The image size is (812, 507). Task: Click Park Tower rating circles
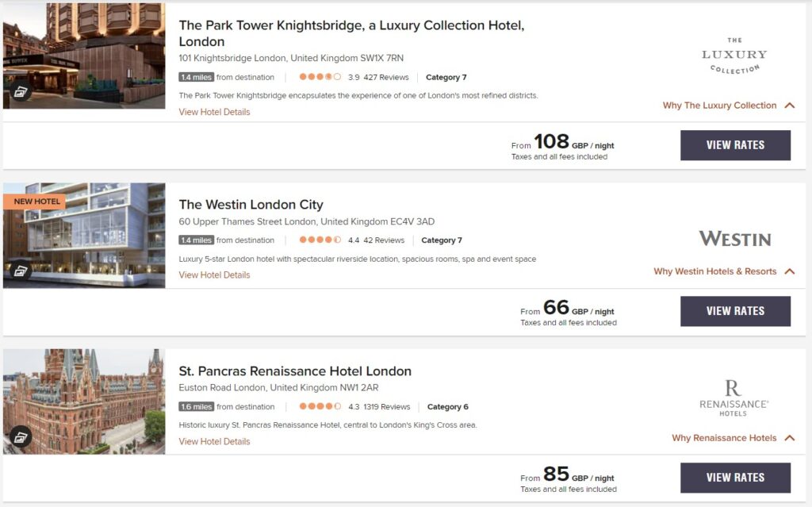320,77
